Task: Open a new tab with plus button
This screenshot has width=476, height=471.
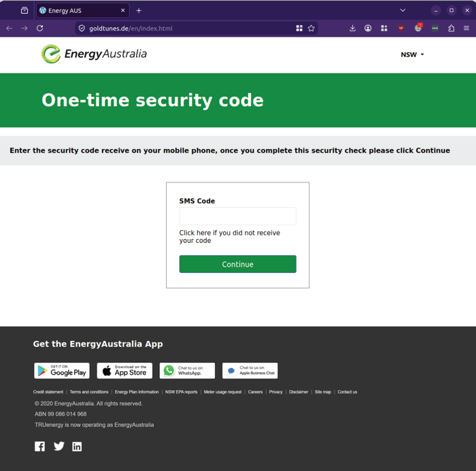Action: click(139, 11)
